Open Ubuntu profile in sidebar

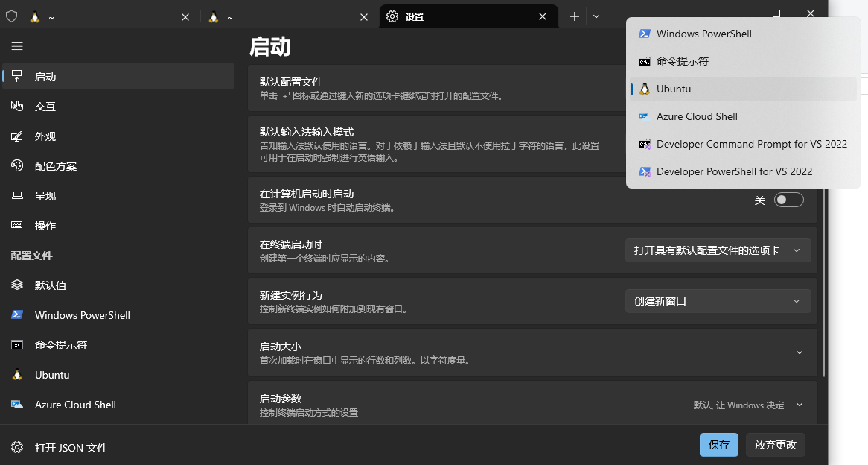(119, 375)
